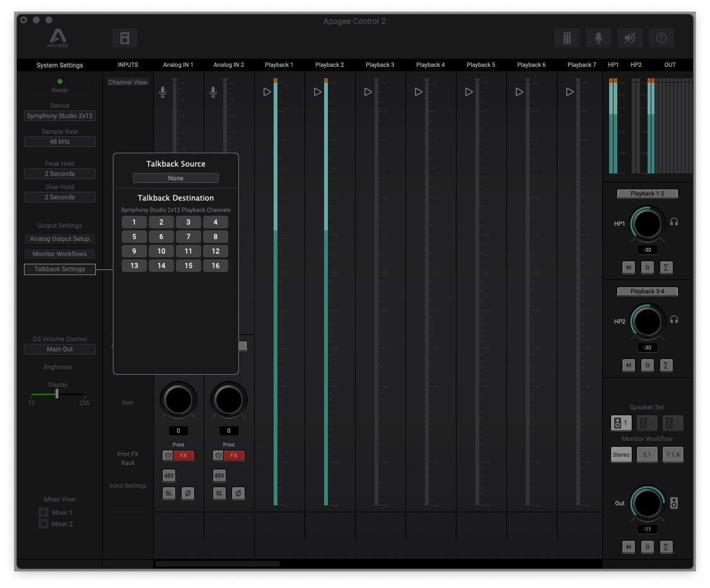Click the muted speaker icon in top toolbar

(x=629, y=38)
